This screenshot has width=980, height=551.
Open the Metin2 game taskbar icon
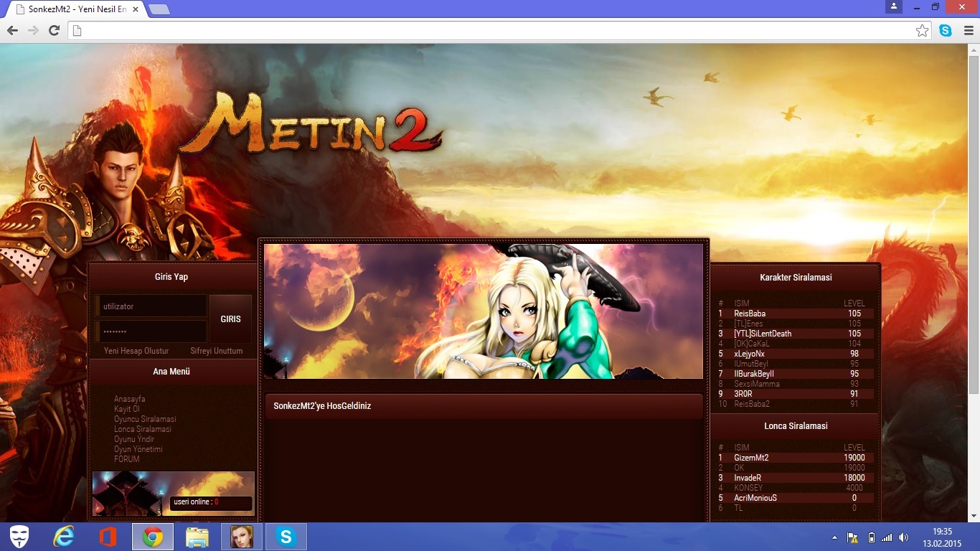(241, 537)
